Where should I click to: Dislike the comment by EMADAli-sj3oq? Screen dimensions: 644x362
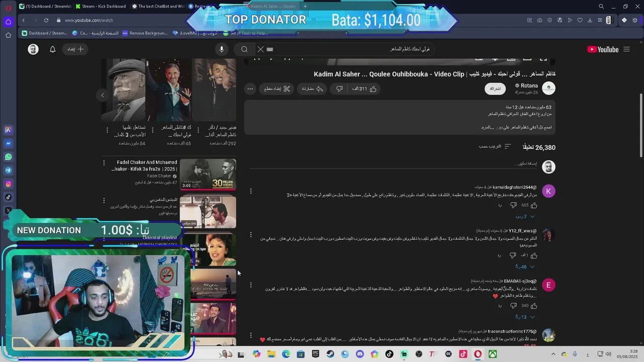(x=513, y=306)
